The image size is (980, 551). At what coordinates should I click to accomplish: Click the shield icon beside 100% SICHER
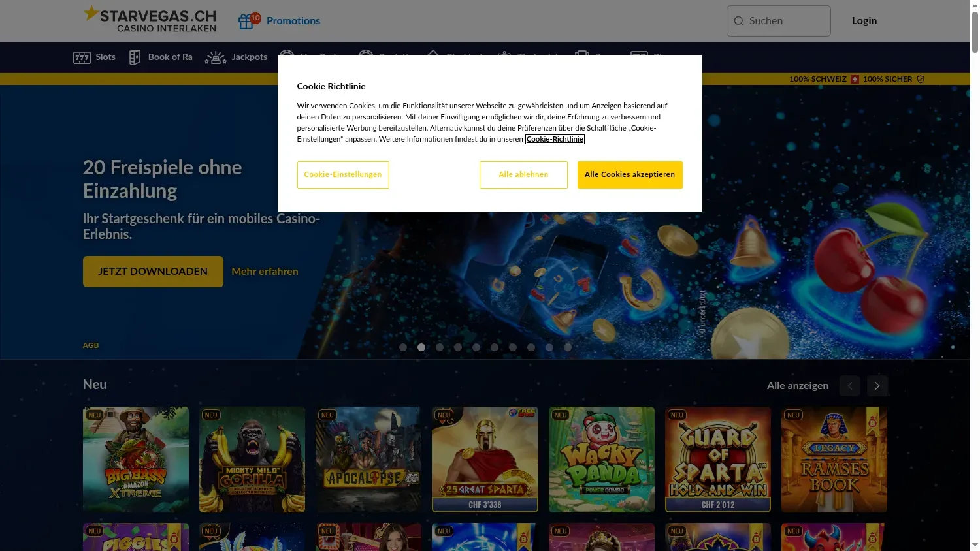click(921, 79)
